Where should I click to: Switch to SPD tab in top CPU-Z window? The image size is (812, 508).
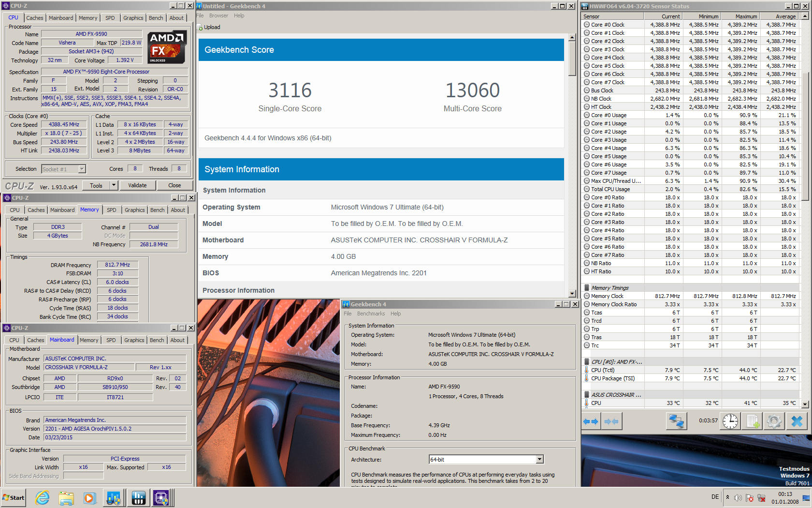110,18
